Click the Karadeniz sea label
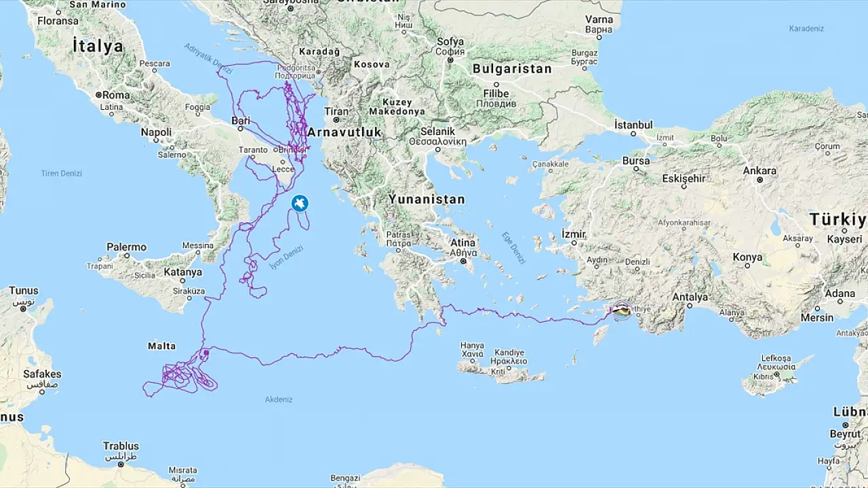868x488 pixels. 806,28
